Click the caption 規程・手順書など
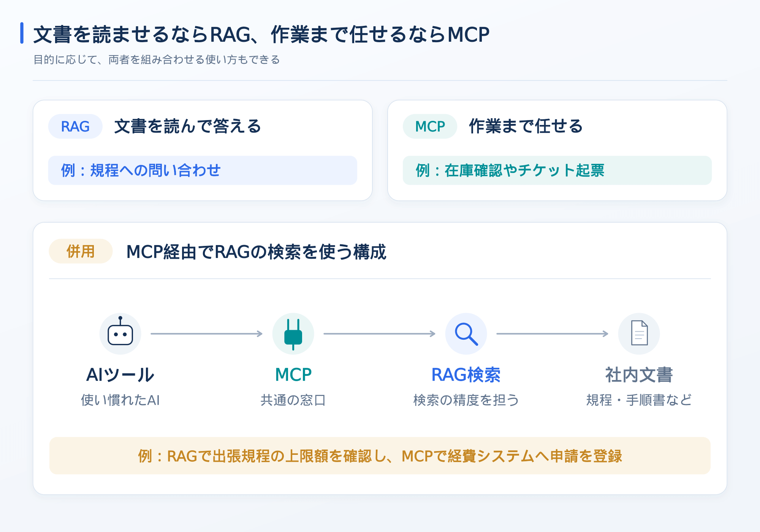 (x=639, y=400)
